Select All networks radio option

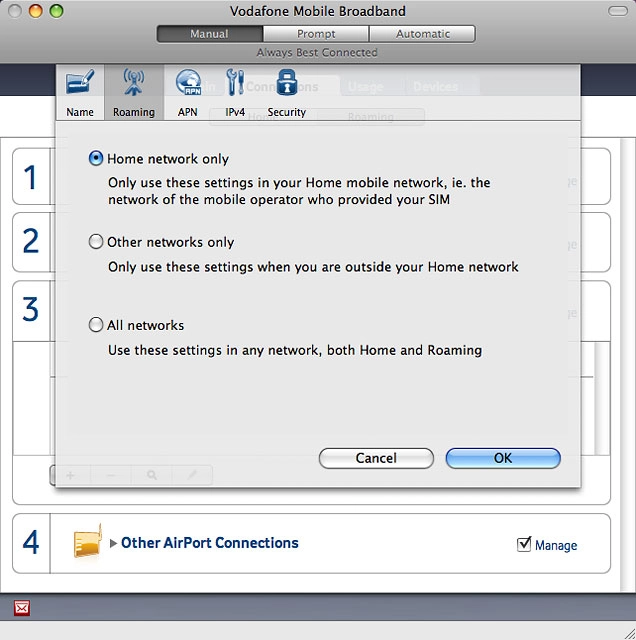(x=96, y=325)
